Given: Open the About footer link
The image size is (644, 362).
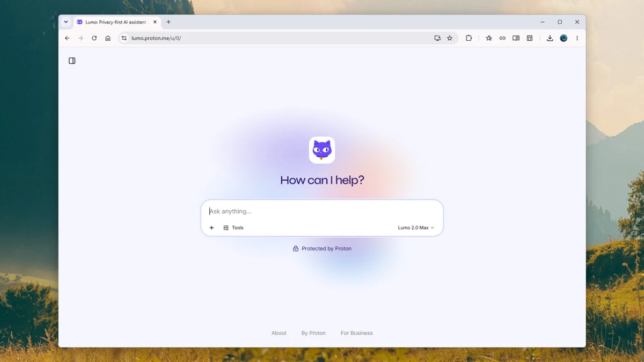Looking at the screenshot, I should pyautogui.click(x=279, y=333).
